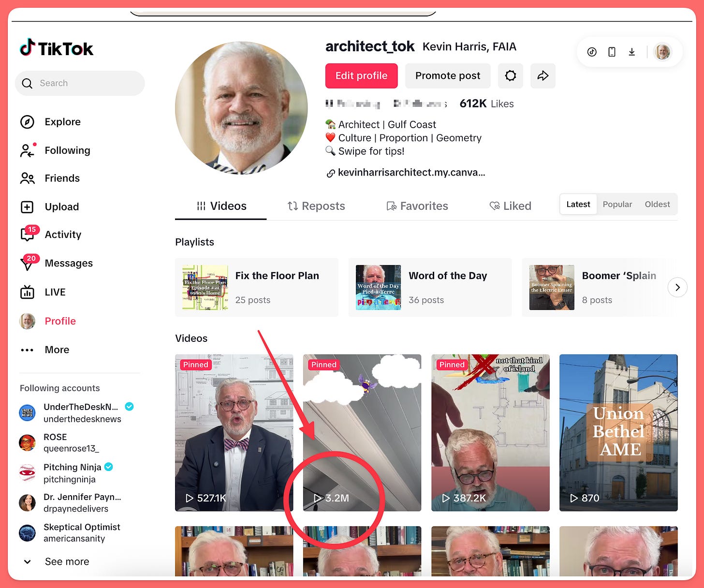Image resolution: width=704 pixels, height=588 pixels.
Task: Switch to the Reposts tab
Action: (x=316, y=206)
